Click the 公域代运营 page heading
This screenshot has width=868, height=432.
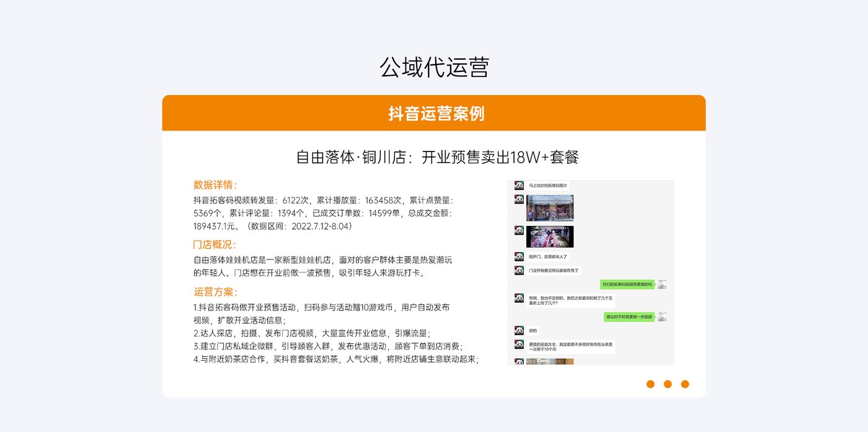tap(434, 67)
